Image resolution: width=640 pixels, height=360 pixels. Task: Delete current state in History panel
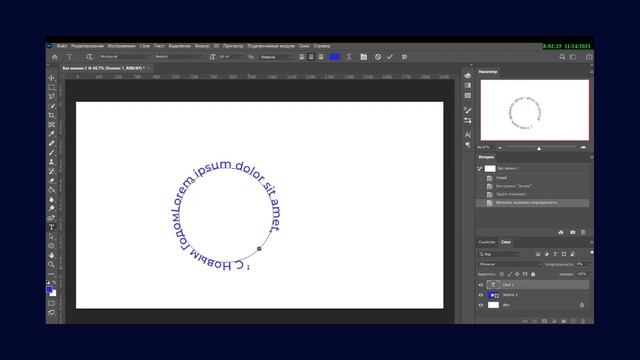click(583, 232)
